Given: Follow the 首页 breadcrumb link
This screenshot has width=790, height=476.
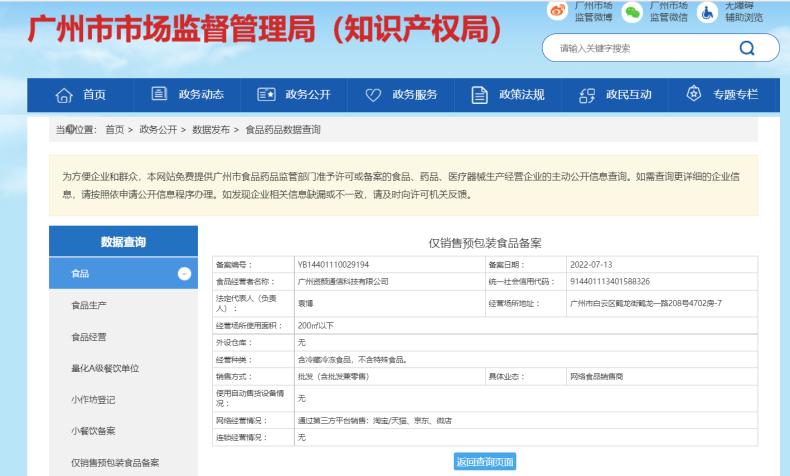Looking at the screenshot, I should pyautogui.click(x=114, y=130).
